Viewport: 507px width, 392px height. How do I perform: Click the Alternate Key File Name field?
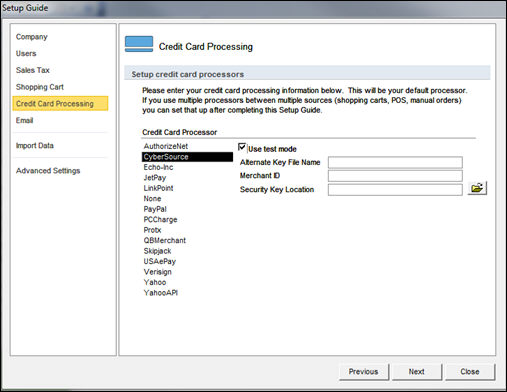tap(395, 163)
